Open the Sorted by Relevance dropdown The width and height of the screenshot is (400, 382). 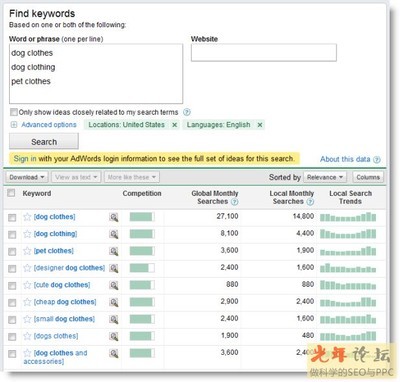(x=325, y=177)
